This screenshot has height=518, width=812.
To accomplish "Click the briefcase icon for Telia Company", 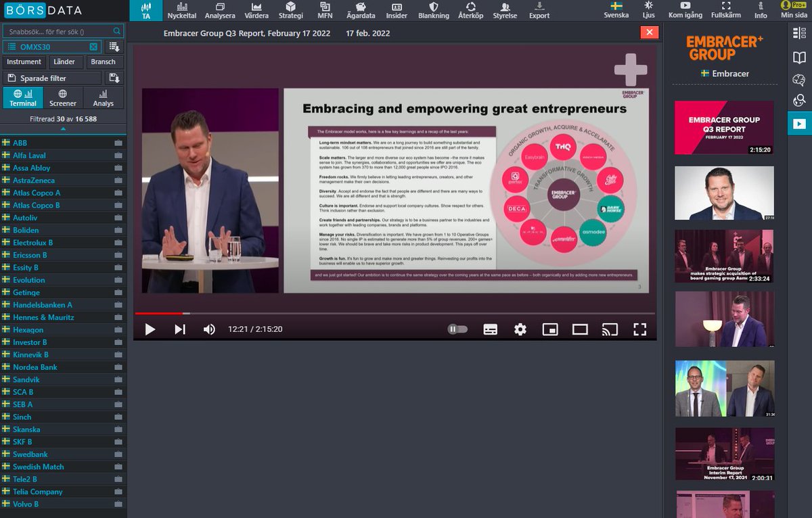I will [118, 492].
